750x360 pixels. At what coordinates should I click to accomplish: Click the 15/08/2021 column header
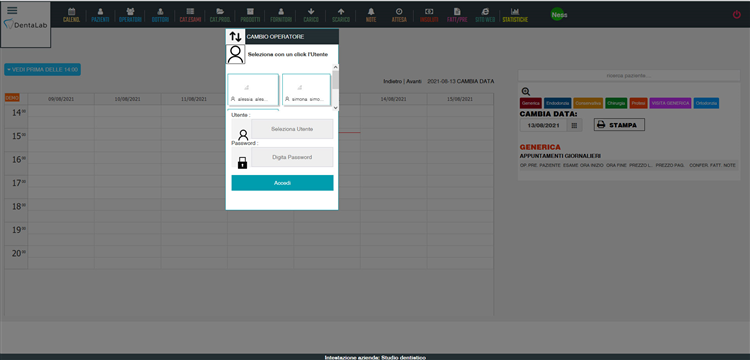[460, 99]
